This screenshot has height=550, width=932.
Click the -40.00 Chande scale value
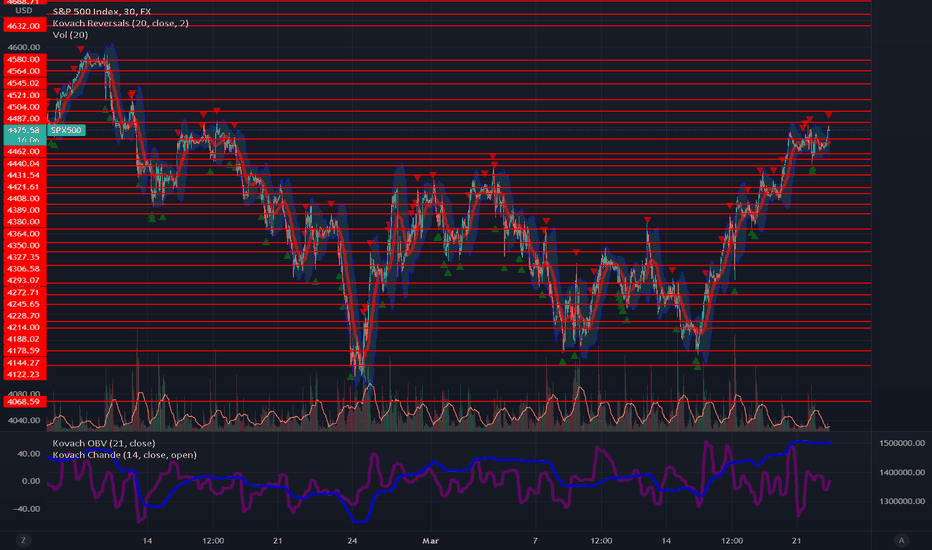pyautogui.click(x=29, y=508)
